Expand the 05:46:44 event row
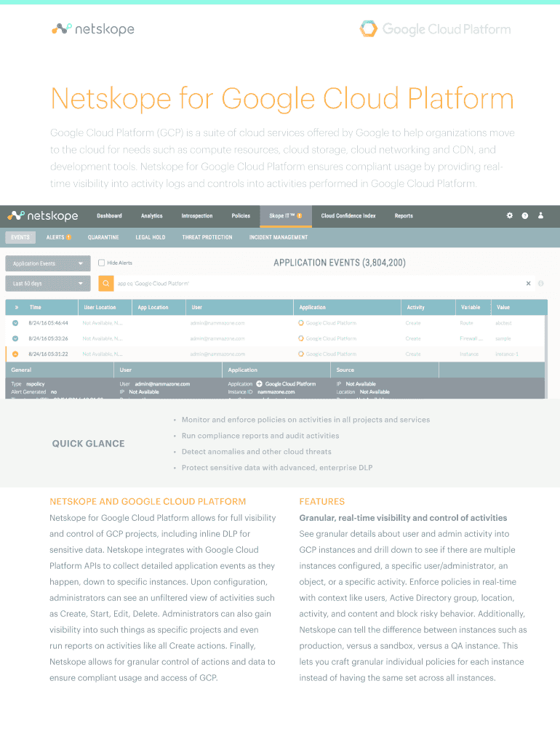This screenshot has width=560, height=745. [x=15, y=322]
